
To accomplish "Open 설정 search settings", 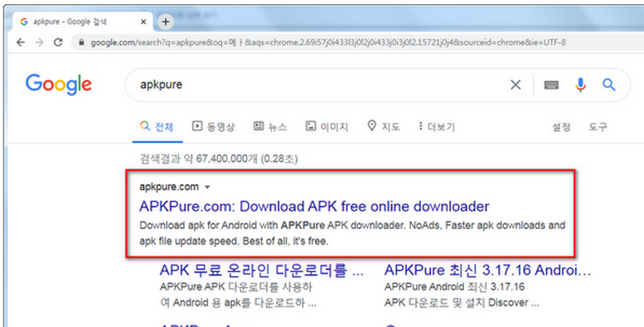I will [x=561, y=127].
